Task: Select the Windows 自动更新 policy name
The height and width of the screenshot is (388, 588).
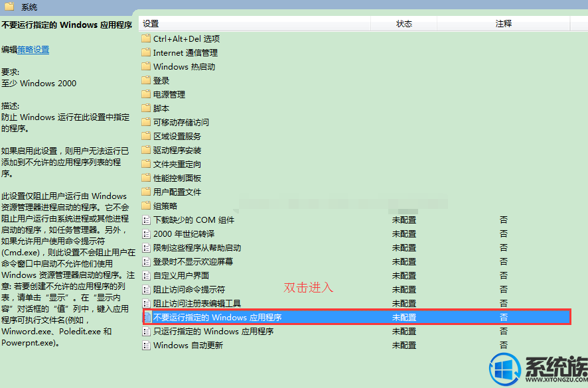Action: tap(188, 345)
